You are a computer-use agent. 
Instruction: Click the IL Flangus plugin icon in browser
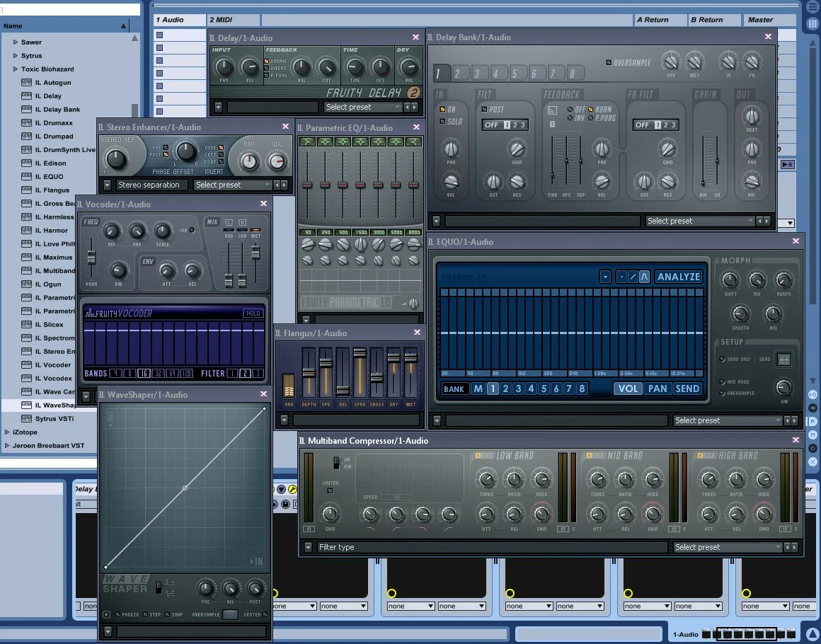pyautogui.click(x=26, y=190)
